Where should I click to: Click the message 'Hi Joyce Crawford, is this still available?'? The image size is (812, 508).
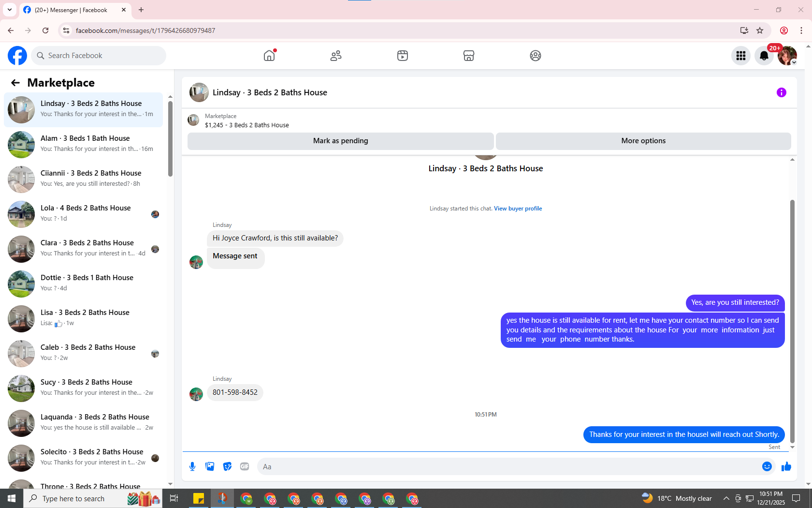275,238
